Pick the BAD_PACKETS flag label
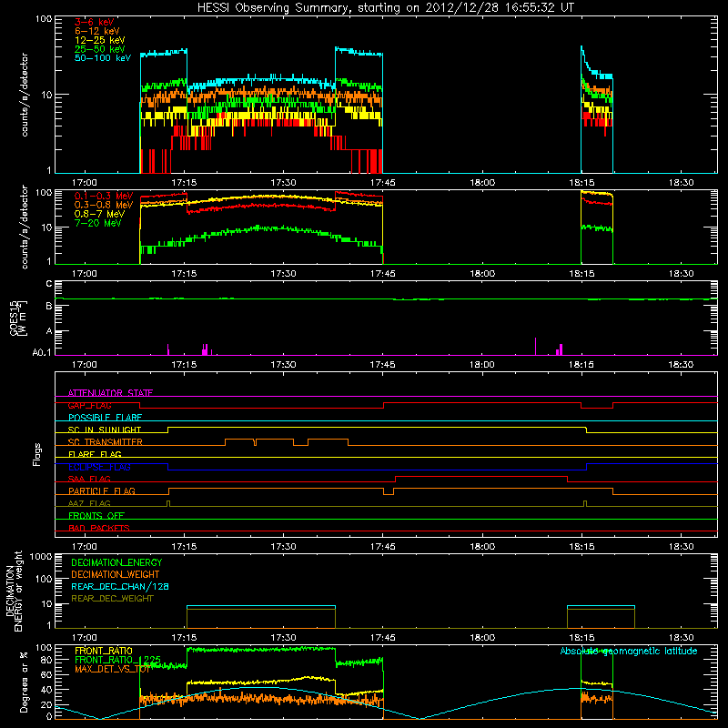The height and width of the screenshot is (728, 728). pos(99,528)
